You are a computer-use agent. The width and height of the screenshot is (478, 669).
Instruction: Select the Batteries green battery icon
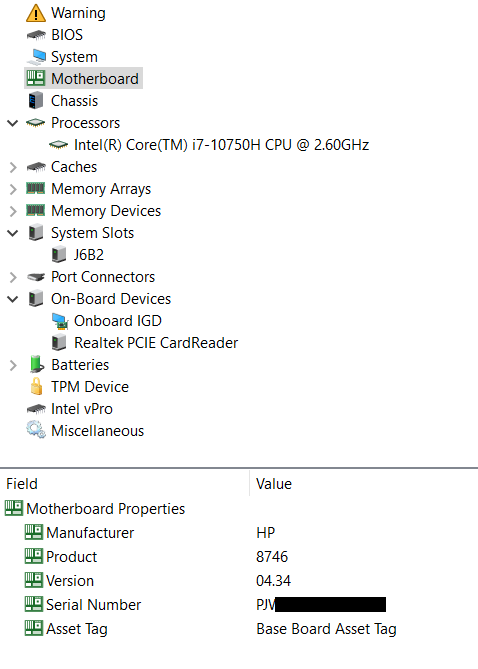(36, 364)
